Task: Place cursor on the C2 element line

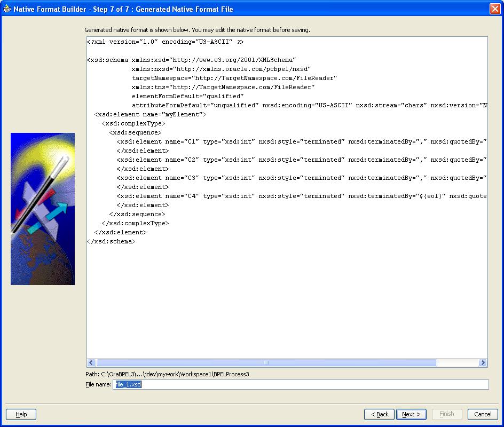Action: [x=267, y=160]
